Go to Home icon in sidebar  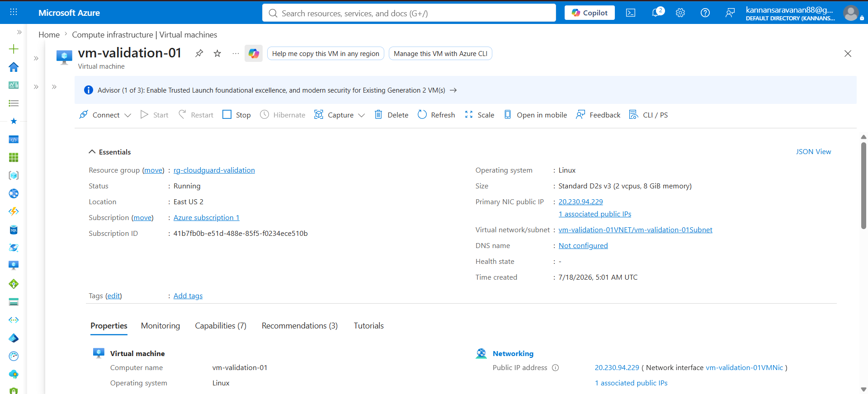(x=14, y=67)
